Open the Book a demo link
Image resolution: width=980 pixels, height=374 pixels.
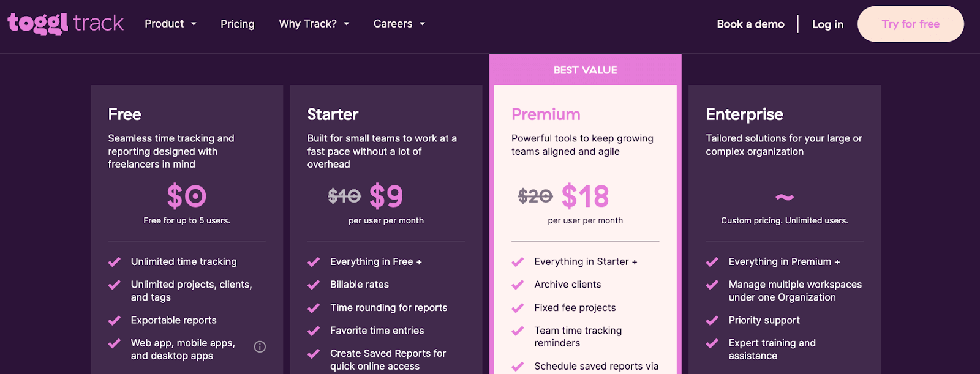pyautogui.click(x=750, y=24)
